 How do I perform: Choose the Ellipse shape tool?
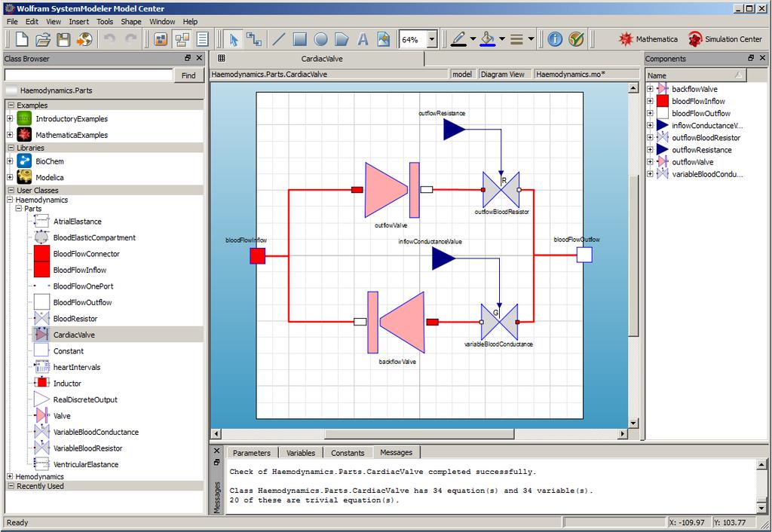(320, 39)
